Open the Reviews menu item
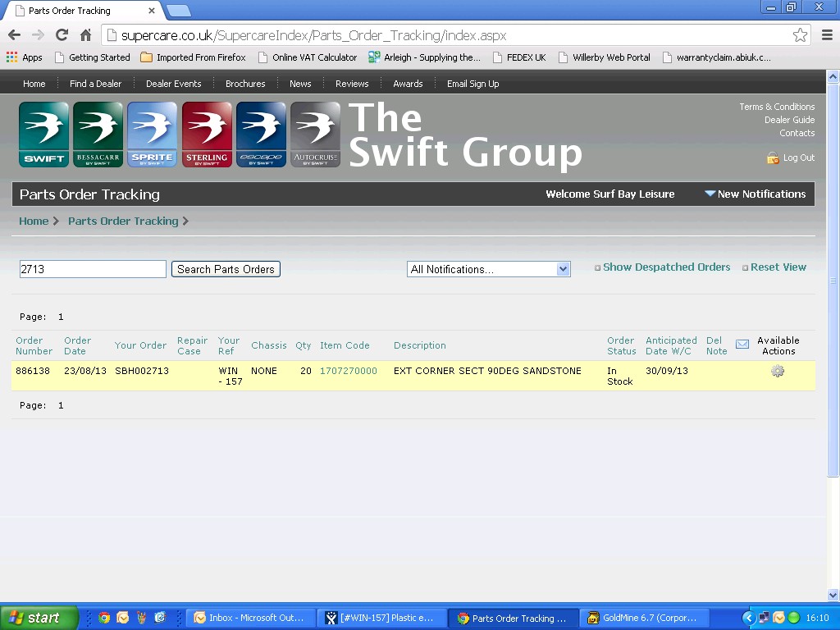This screenshot has width=840, height=630. click(x=352, y=84)
